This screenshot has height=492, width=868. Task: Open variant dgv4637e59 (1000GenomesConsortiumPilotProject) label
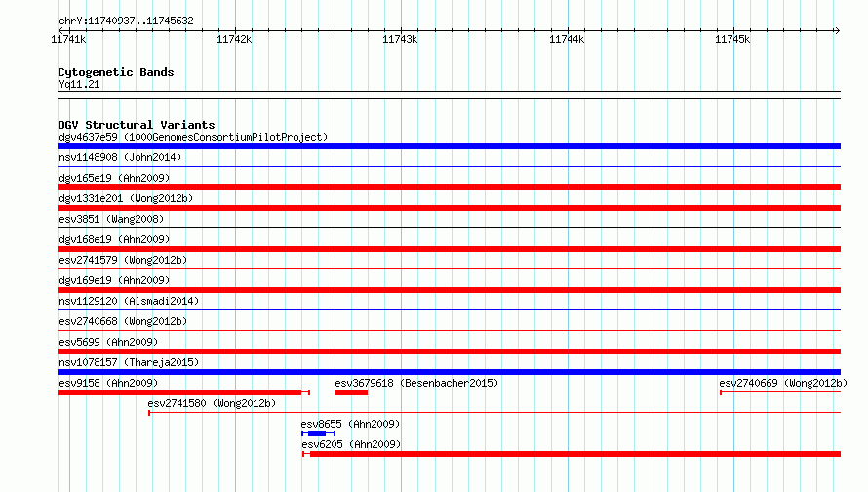pos(193,137)
